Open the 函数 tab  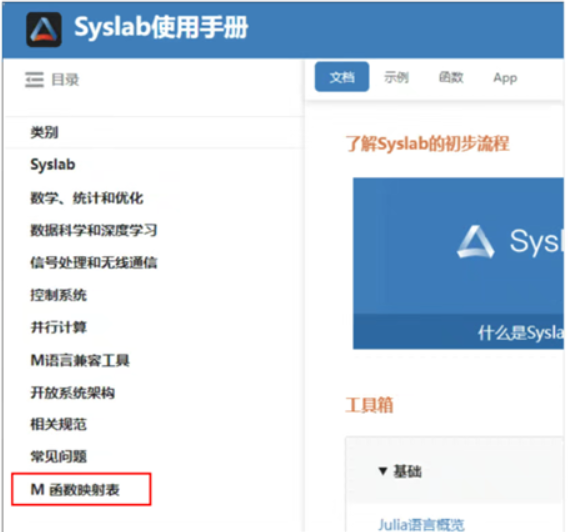click(x=451, y=77)
